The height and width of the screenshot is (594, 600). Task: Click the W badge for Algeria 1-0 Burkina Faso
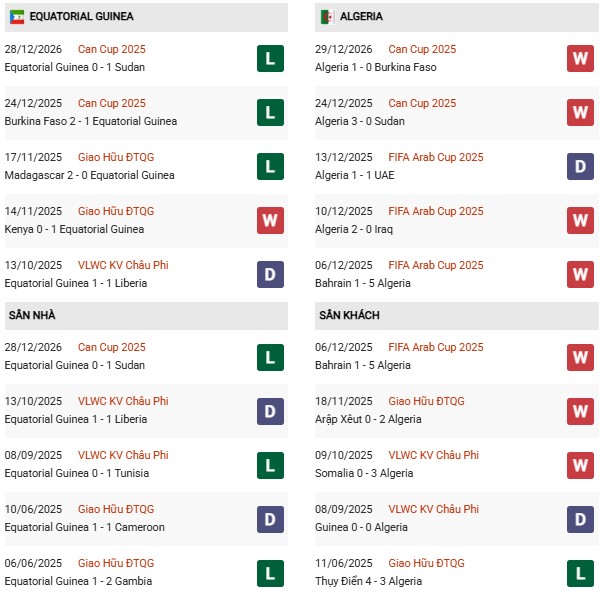(x=580, y=58)
